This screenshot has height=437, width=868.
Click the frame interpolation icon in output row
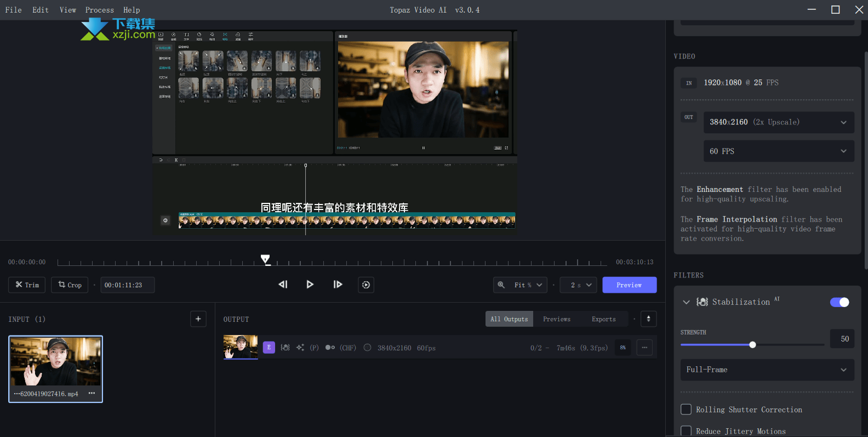330,348
